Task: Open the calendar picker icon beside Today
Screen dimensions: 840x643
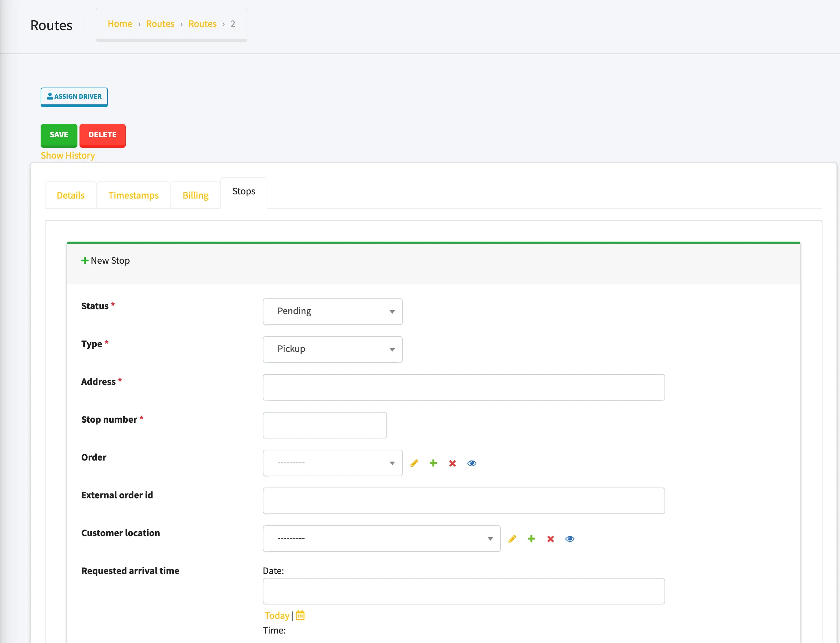Action: (300, 615)
